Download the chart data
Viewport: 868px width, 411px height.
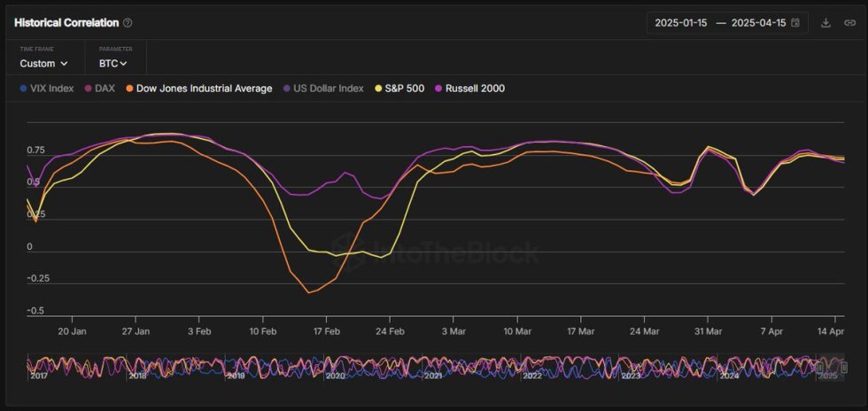(825, 23)
